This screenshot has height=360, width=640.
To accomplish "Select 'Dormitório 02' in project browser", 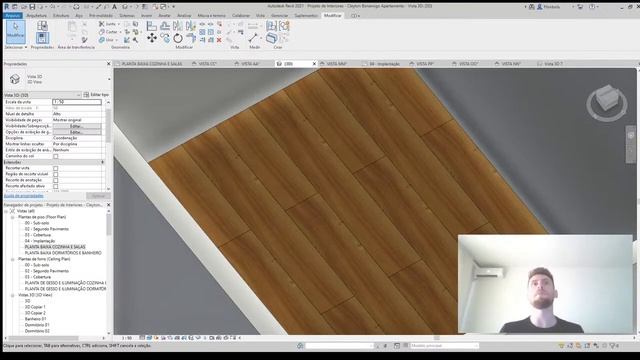I will pos(37,331).
